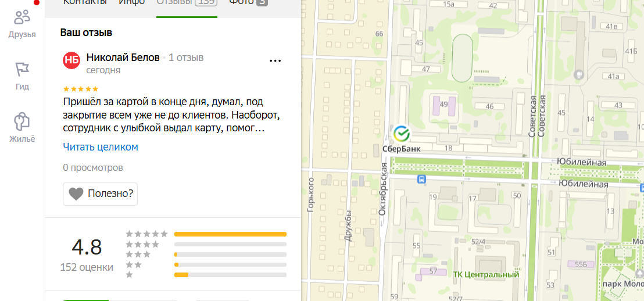The height and width of the screenshot is (301, 644).
Task: Click the ТК Центральный label on map
Action: [x=486, y=275]
